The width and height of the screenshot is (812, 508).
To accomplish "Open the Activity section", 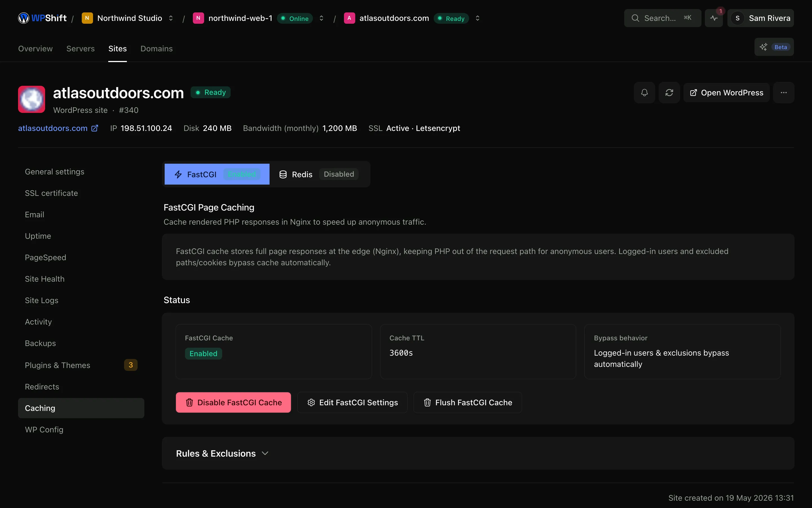I will click(x=81, y=322).
